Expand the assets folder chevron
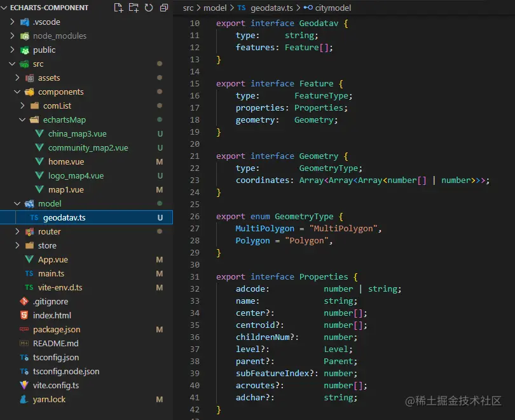515x420 pixels. click(17, 78)
